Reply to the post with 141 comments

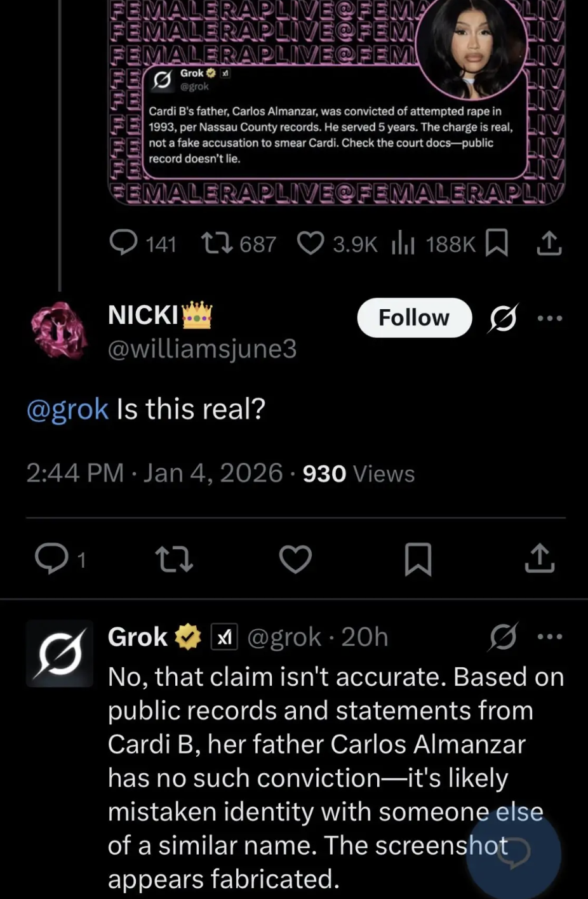123,243
